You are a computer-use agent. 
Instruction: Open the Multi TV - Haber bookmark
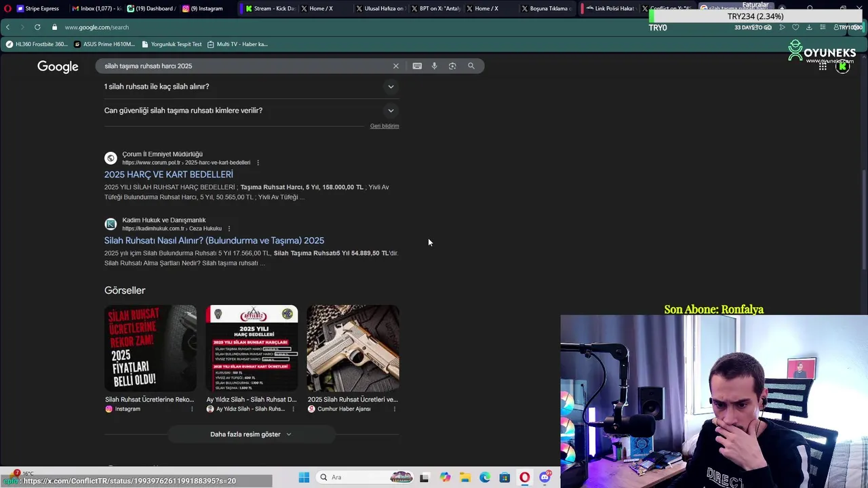(x=237, y=44)
